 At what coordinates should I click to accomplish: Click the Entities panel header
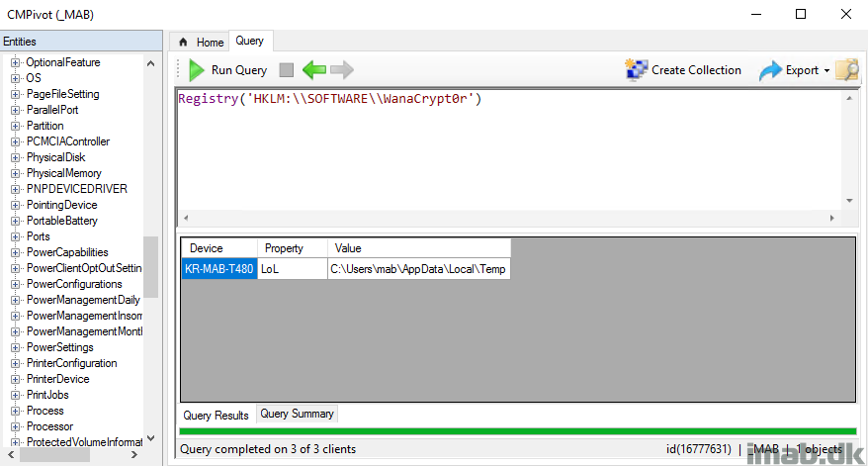[81, 42]
